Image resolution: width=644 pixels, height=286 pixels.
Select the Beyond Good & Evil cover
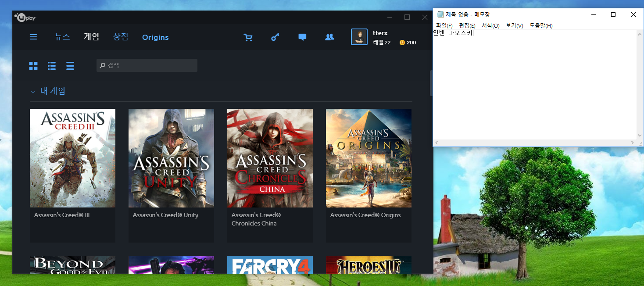72,265
